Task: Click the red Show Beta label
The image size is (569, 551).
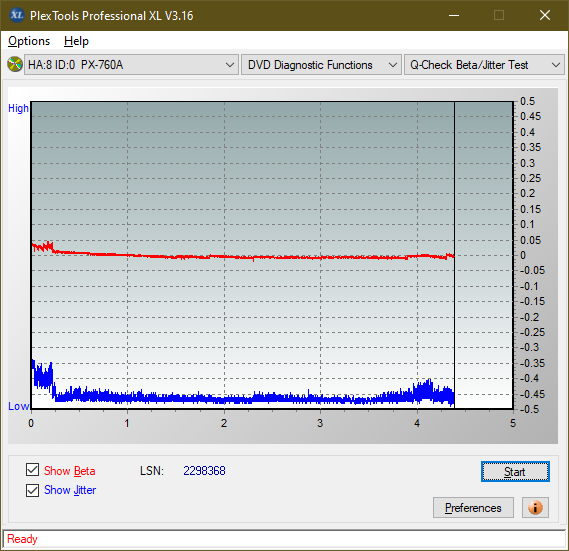Action: (70, 471)
